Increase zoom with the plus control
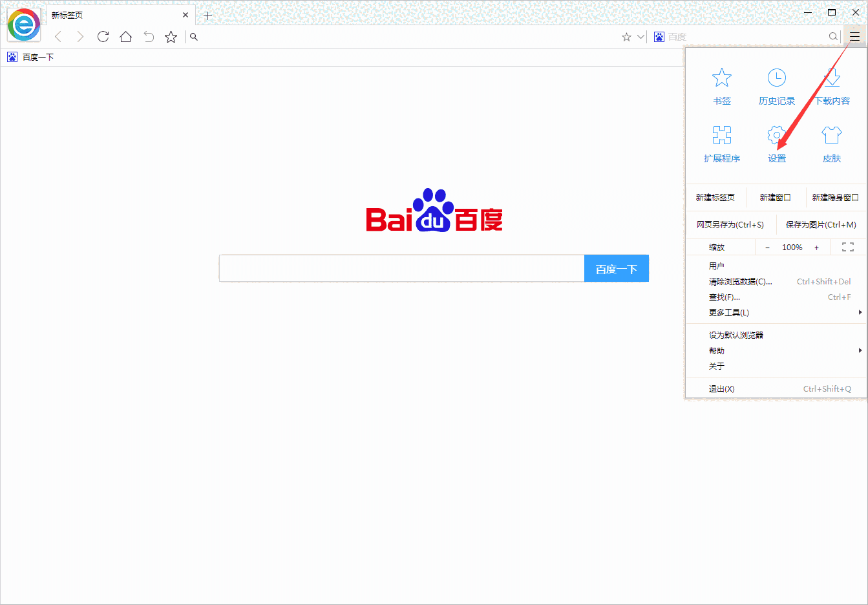Image resolution: width=868 pixels, height=605 pixels. point(816,247)
